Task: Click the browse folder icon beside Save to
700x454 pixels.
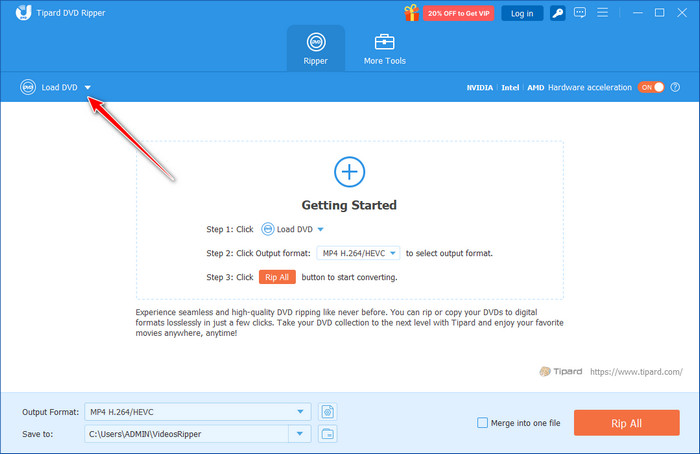Action: pyautogui.click(x=327, y=433)
